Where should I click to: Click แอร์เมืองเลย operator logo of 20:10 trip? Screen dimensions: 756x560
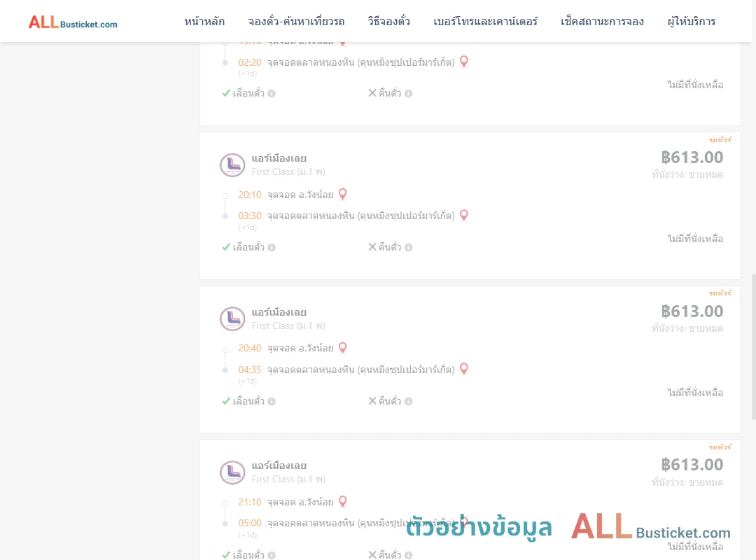coord(232,165)
